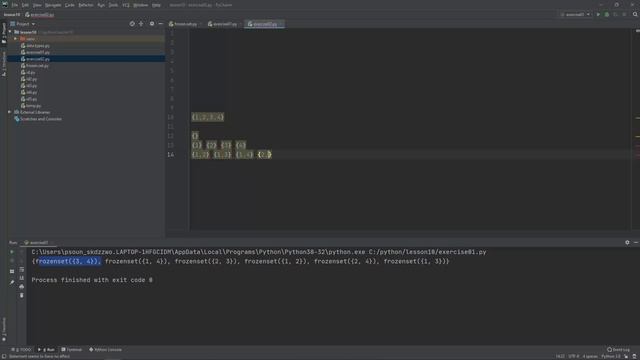Open the Code menu
Image resolution: width=640 pixels, height=360 pixels.
pyautogui.click(x=70, y=5)
